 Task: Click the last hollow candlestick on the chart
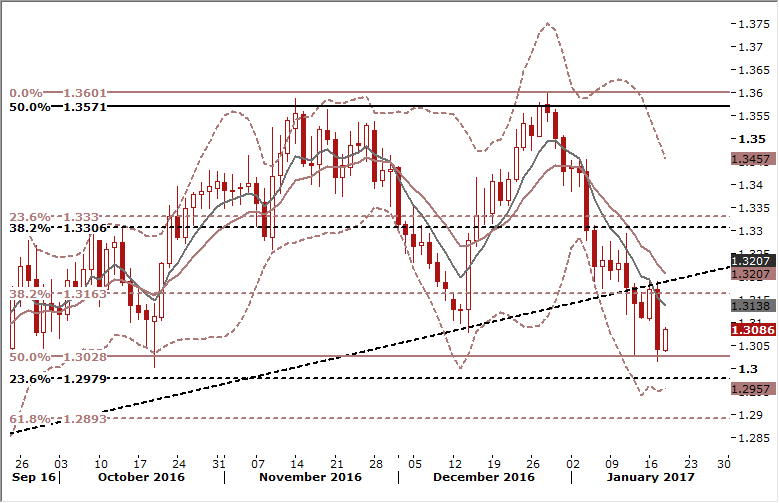[665, 339]
